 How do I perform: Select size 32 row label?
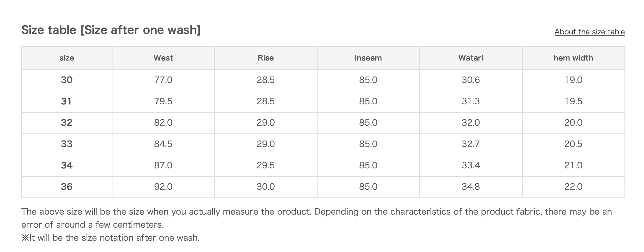coord(67,123)
